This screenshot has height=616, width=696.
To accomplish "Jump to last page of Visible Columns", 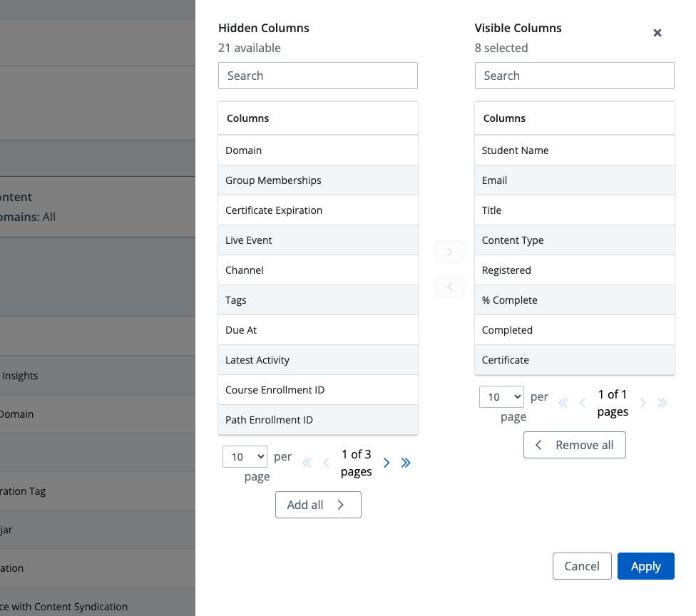I will [662, 403].
